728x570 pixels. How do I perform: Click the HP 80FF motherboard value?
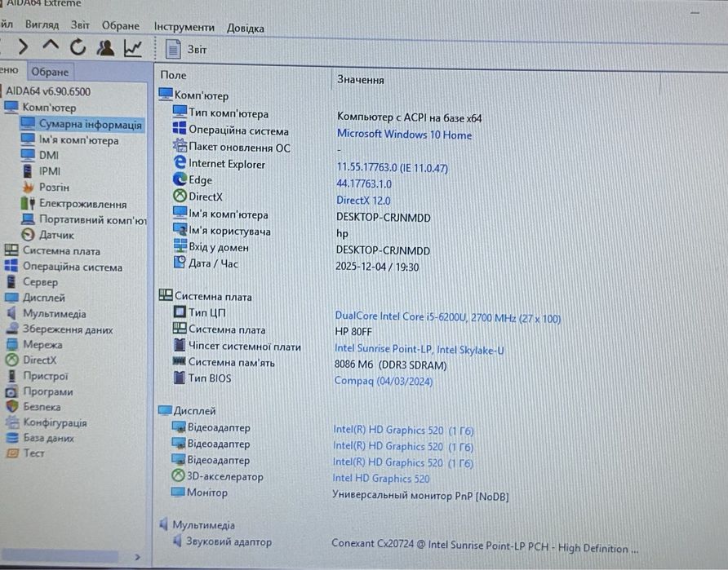[353, 332]
